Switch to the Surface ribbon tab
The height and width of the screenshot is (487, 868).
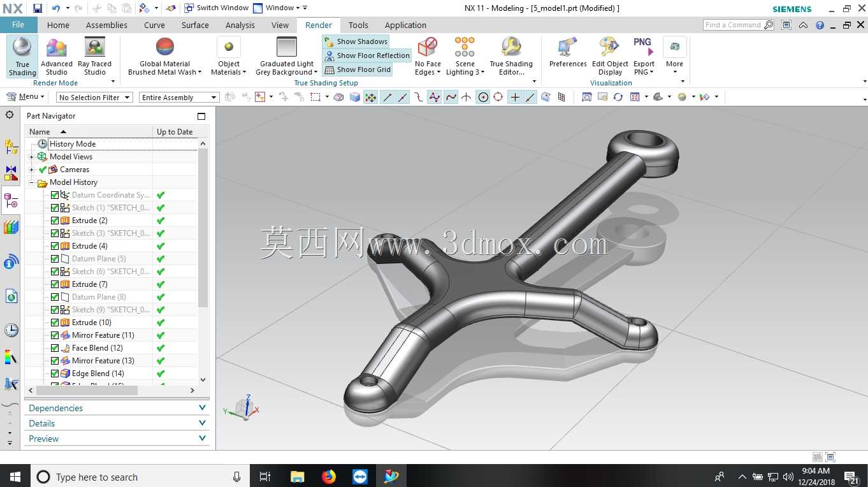click(195, 25)
